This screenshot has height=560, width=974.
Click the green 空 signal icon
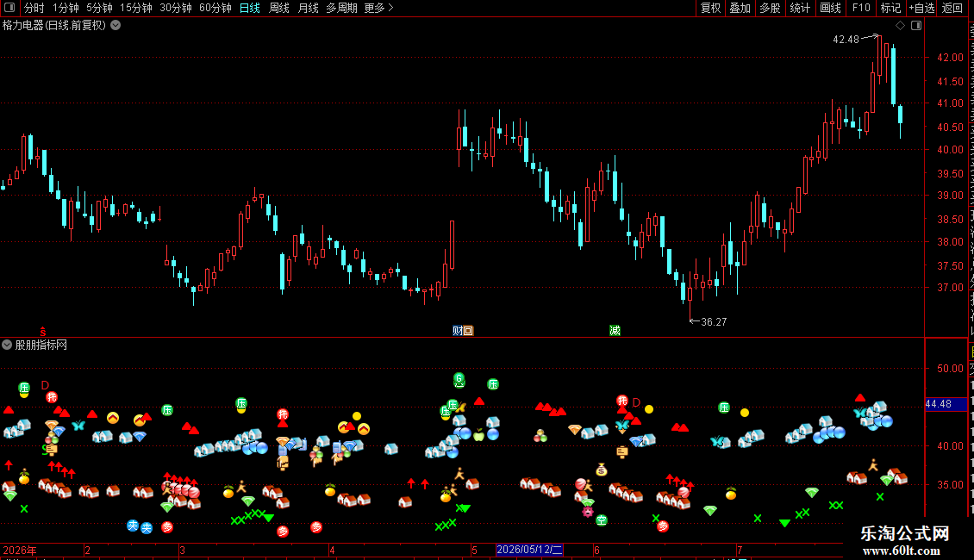tap(602, 520)
